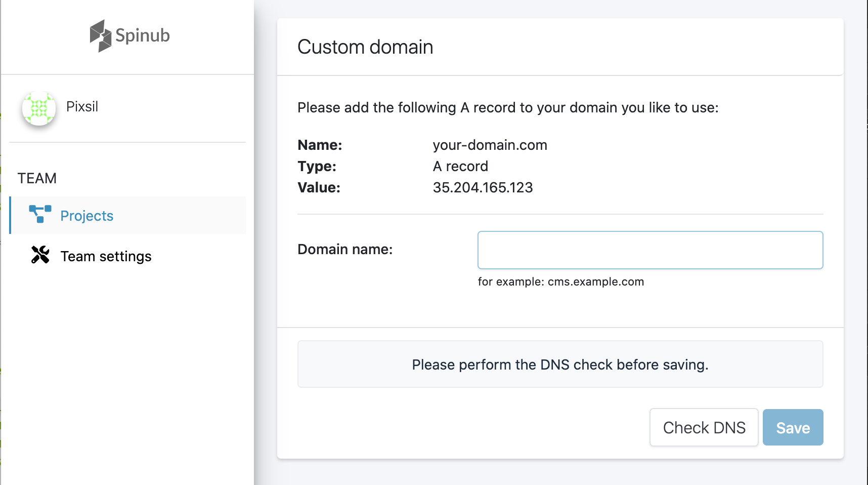Click the A record instruction sentence

(509, 107)
